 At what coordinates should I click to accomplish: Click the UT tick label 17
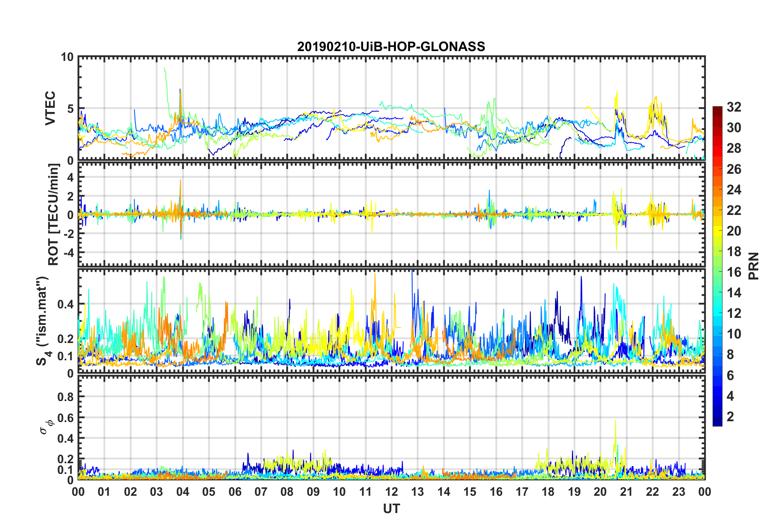(x=522, y=492)
